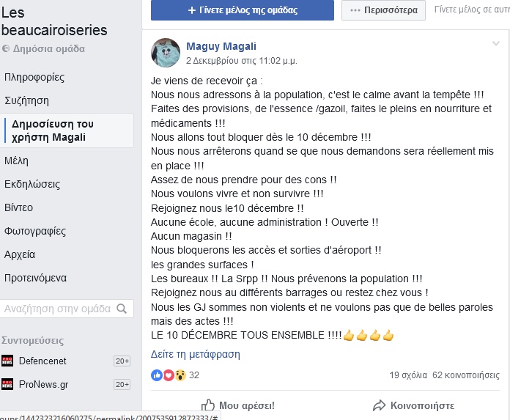Viewport: 510px width, 420px height.
Task: Open the post options chevron menu
Action: point(495,44)
